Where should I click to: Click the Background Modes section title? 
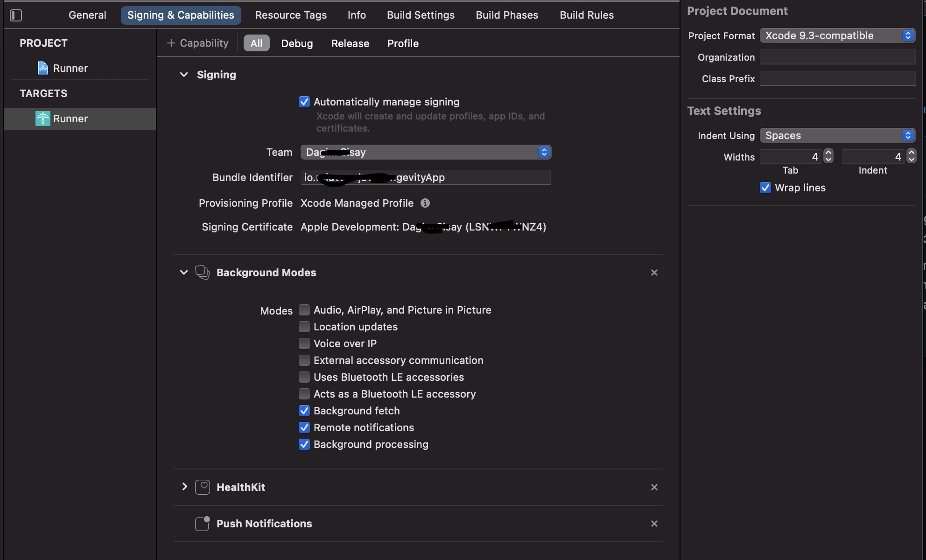tap(267, 273)
